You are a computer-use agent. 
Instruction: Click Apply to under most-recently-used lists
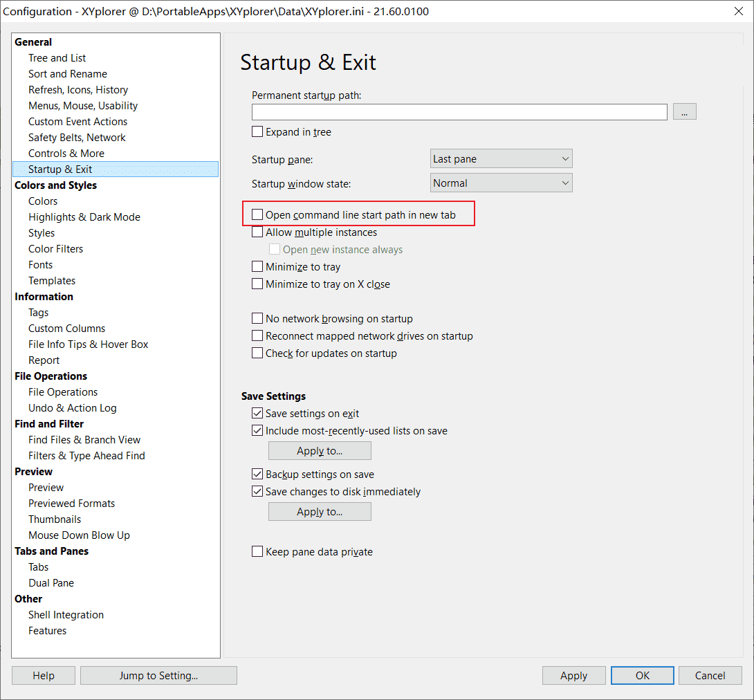(320, 451)
